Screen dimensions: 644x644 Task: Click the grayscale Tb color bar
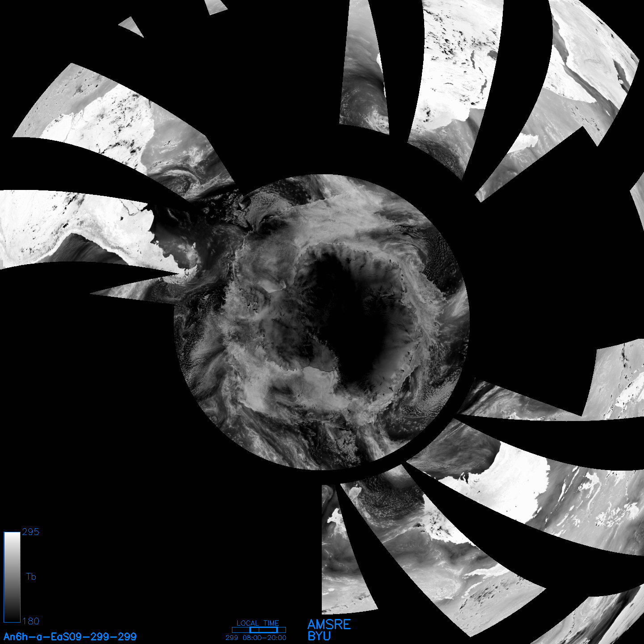pyautogui.click(x=12, y=577)
